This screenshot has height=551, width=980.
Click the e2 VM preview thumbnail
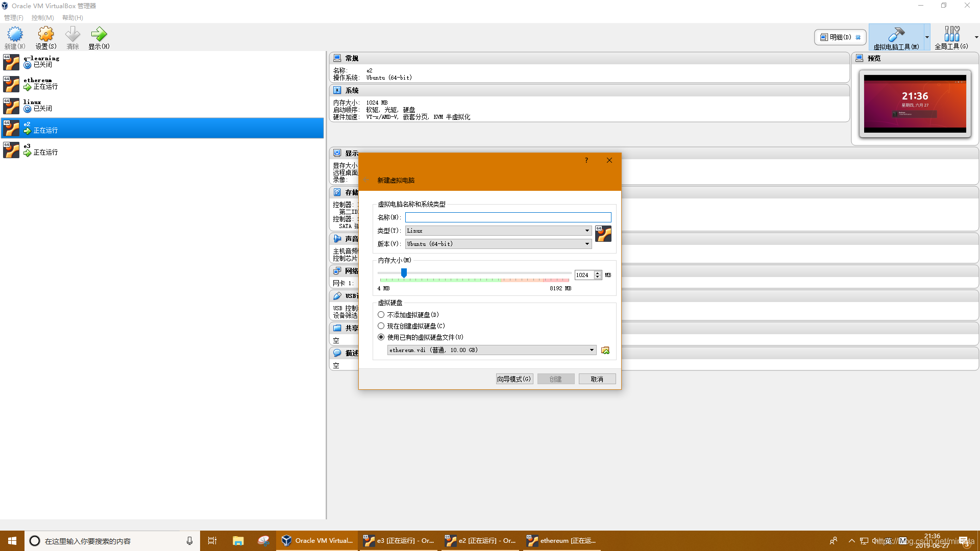[x=915, y=104]
